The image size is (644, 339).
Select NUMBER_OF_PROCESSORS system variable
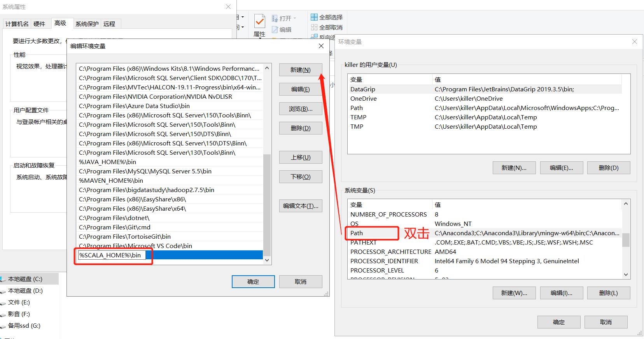(485, 215)
